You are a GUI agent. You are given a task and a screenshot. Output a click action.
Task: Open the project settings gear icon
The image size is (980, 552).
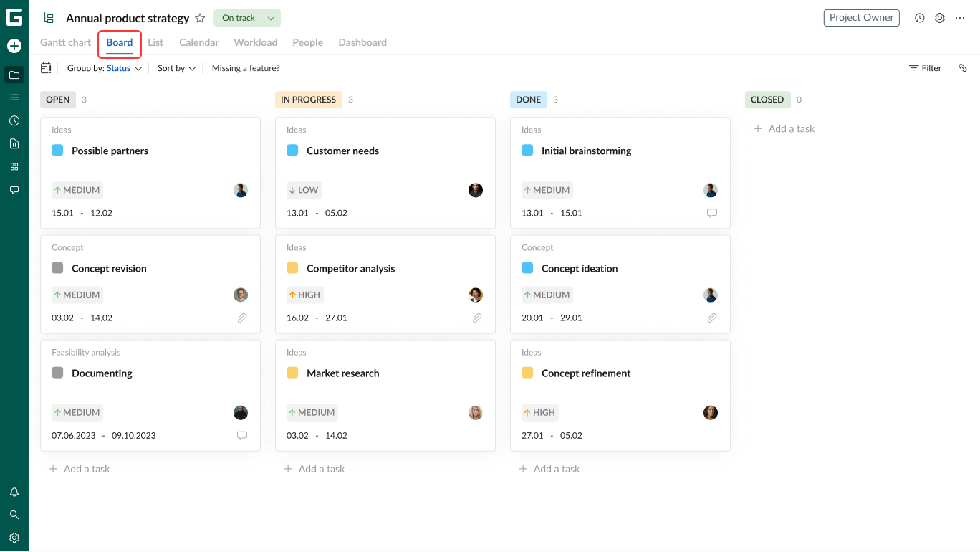coord(940,18)
